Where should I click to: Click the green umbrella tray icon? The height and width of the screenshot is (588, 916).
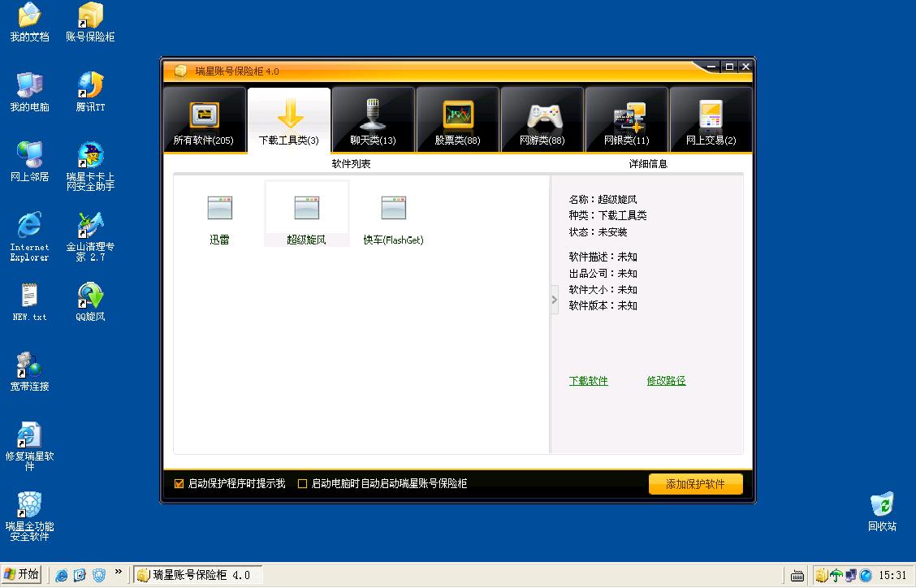(836, 576)
